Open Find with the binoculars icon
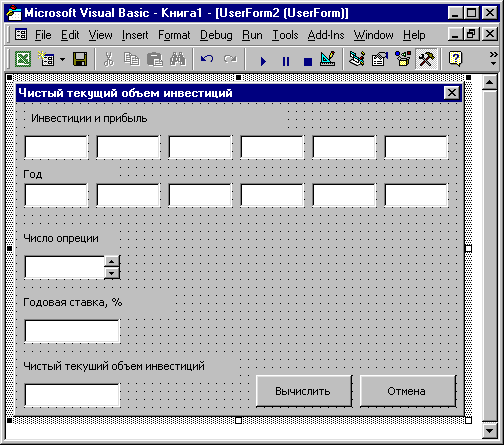The width and height of the screenshot is (504, 445). tap(178, 59)
